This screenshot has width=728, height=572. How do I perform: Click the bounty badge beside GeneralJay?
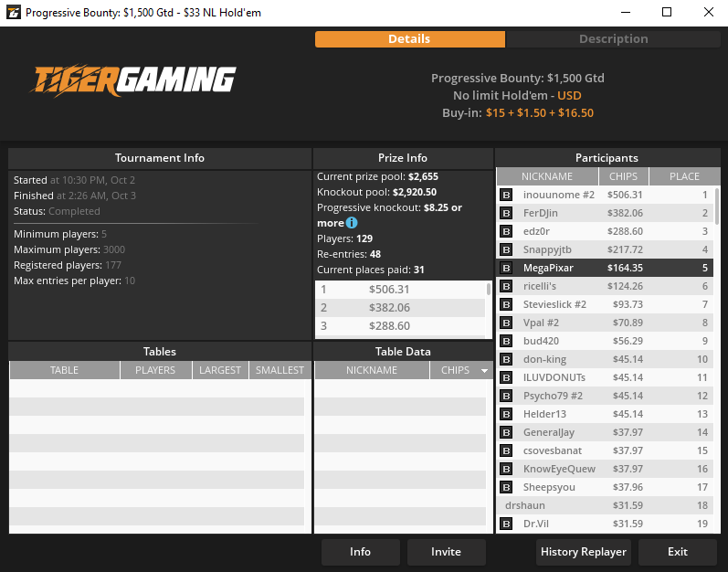point(506,432)
